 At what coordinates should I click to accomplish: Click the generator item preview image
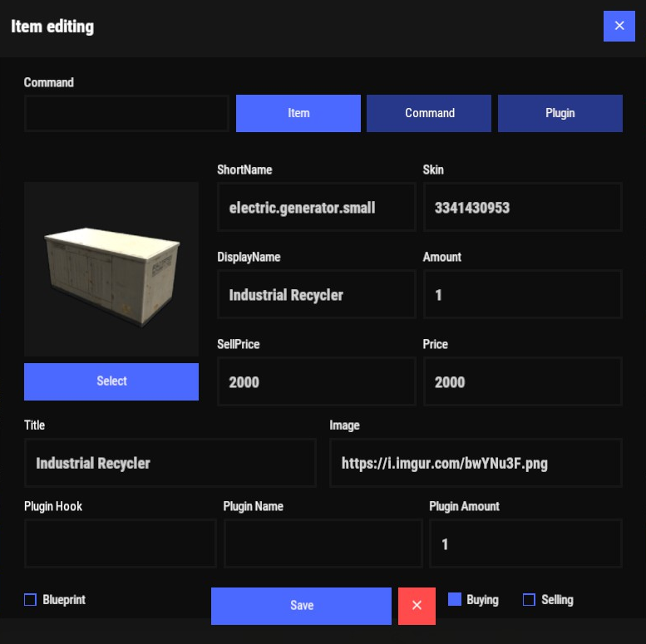click(x=111, y=269)
